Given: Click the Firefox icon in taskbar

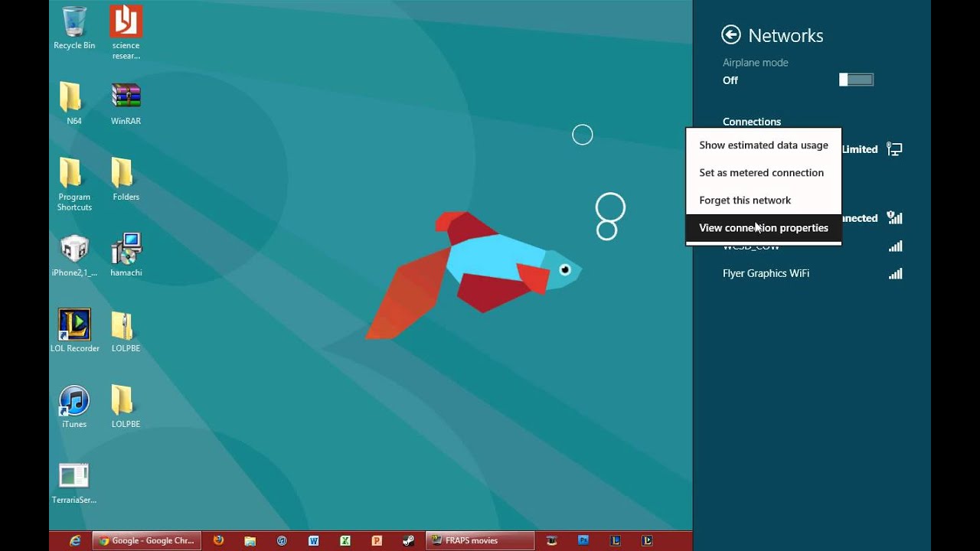Looking at the screenshot, I should 219,540.
